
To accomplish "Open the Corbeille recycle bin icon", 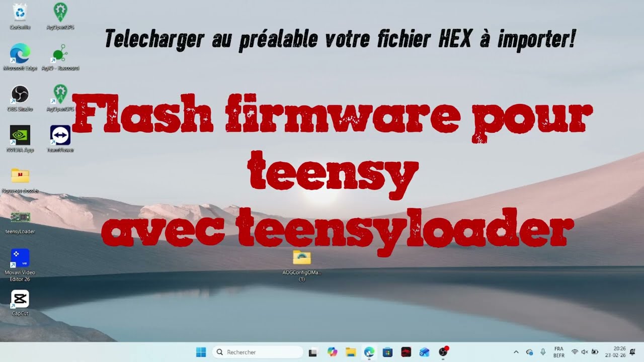I will coord(20,16).
